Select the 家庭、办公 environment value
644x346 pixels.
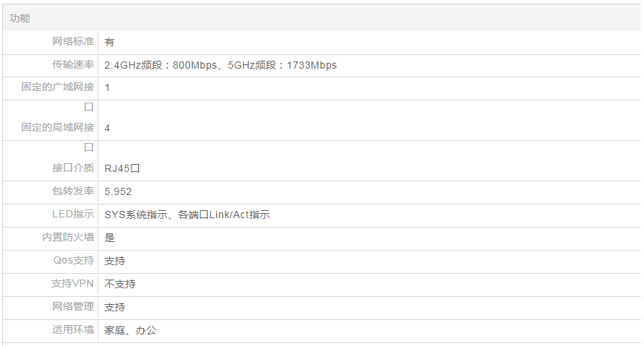click(130, 330)
